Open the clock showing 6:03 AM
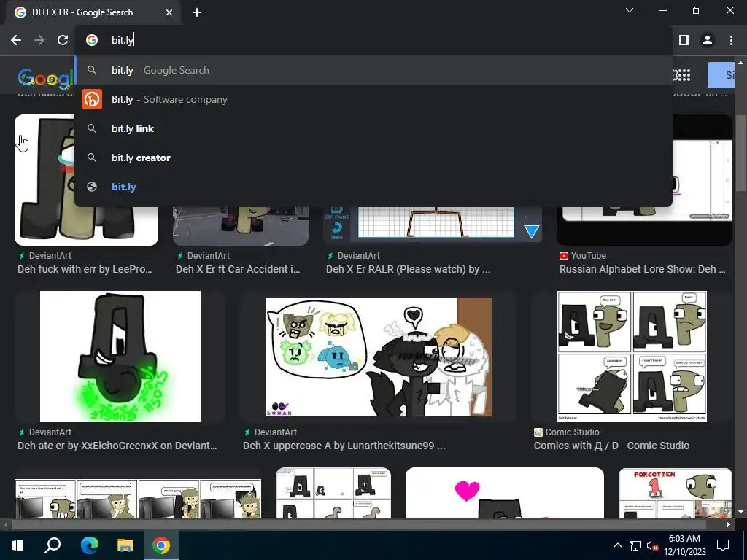747x560 pixels. tap(684, 545)
